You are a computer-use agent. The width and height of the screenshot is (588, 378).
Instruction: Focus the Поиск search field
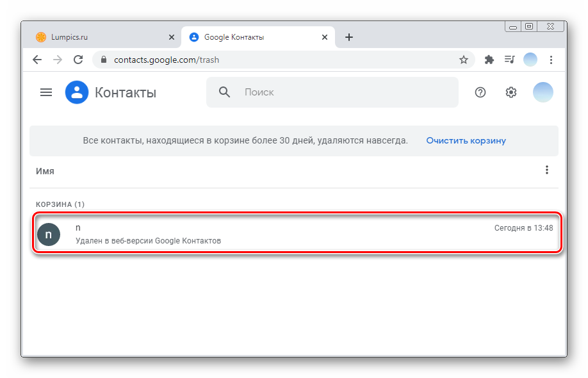(x=346, y=92)
